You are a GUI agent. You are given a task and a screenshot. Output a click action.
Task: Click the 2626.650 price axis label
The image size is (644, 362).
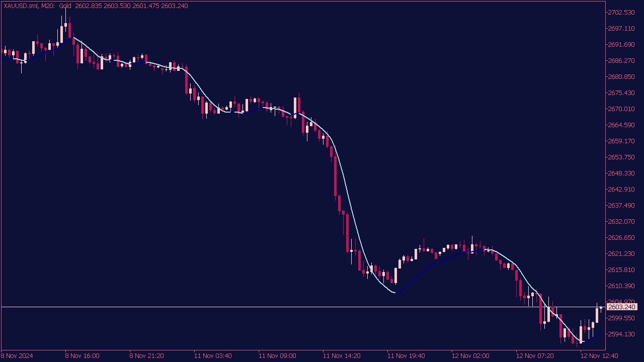(622, 237)
